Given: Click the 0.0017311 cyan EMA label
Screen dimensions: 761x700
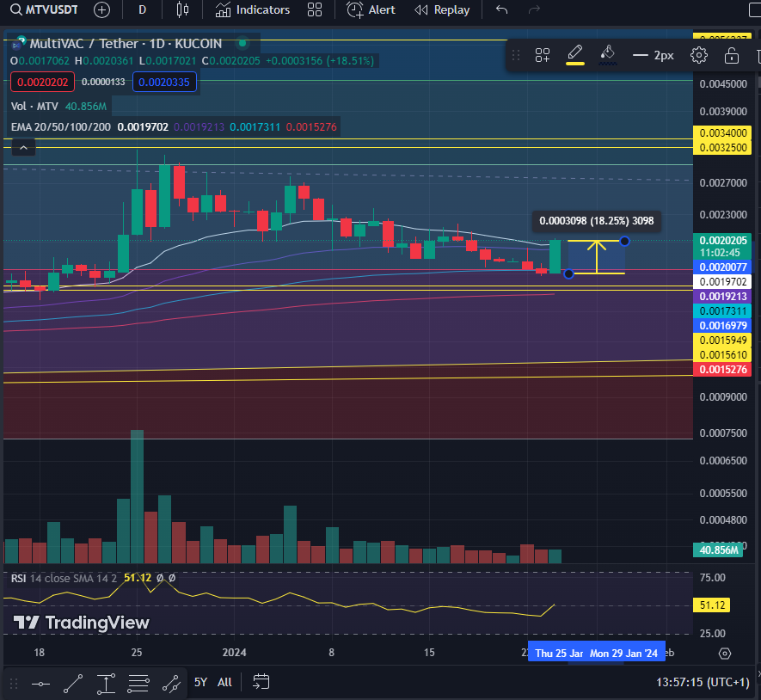Looking at the screenshot, I should click(722, 310).
